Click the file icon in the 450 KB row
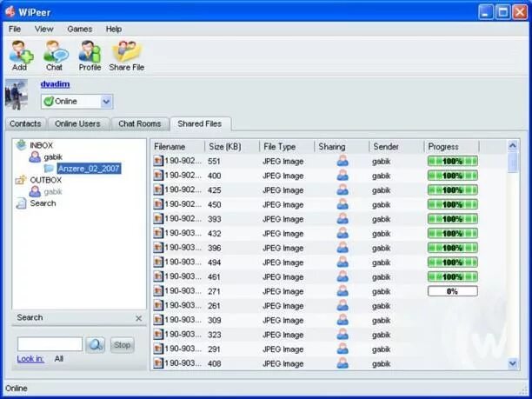532x399 pixels. point(158,204)
